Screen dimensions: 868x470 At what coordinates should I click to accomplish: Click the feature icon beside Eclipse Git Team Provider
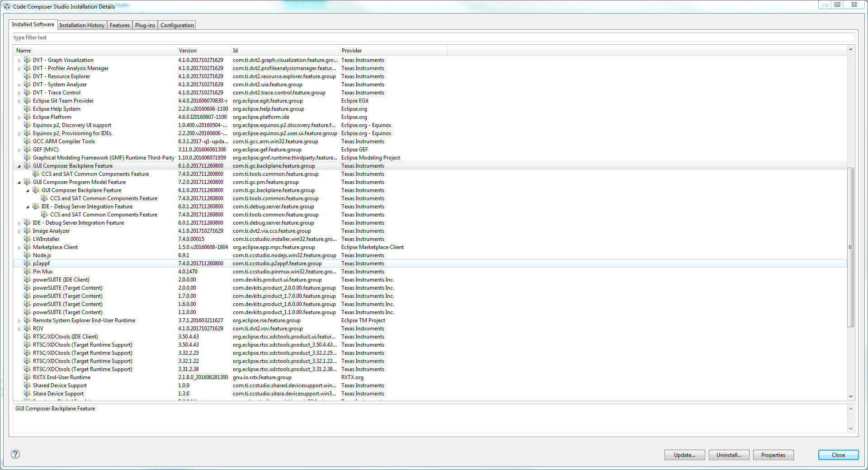click(27, 101)
